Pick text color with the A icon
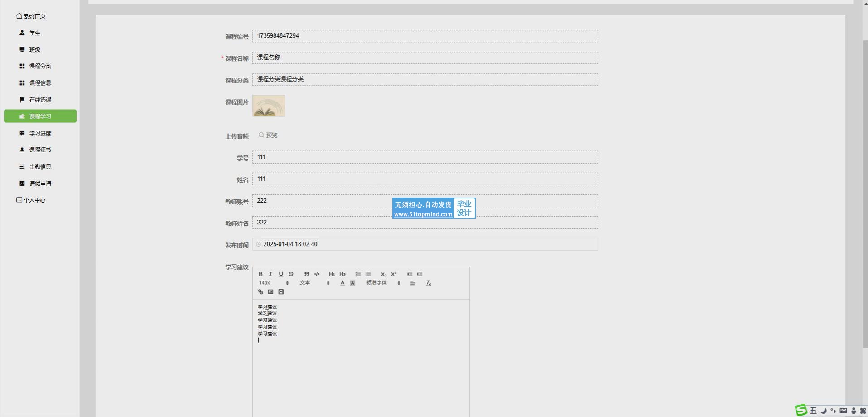Image resolution: width=868 pixels, height=417 pixels. (x=342, y=283)
